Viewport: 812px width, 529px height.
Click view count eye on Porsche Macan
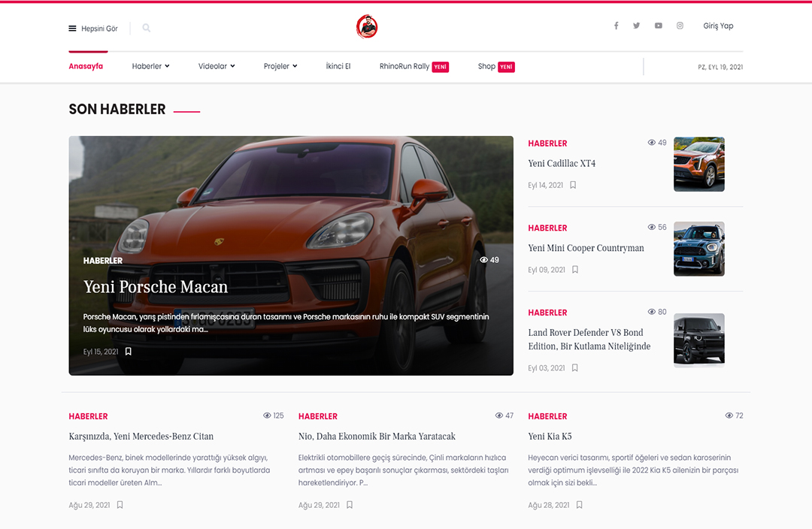tap(483, 260)
